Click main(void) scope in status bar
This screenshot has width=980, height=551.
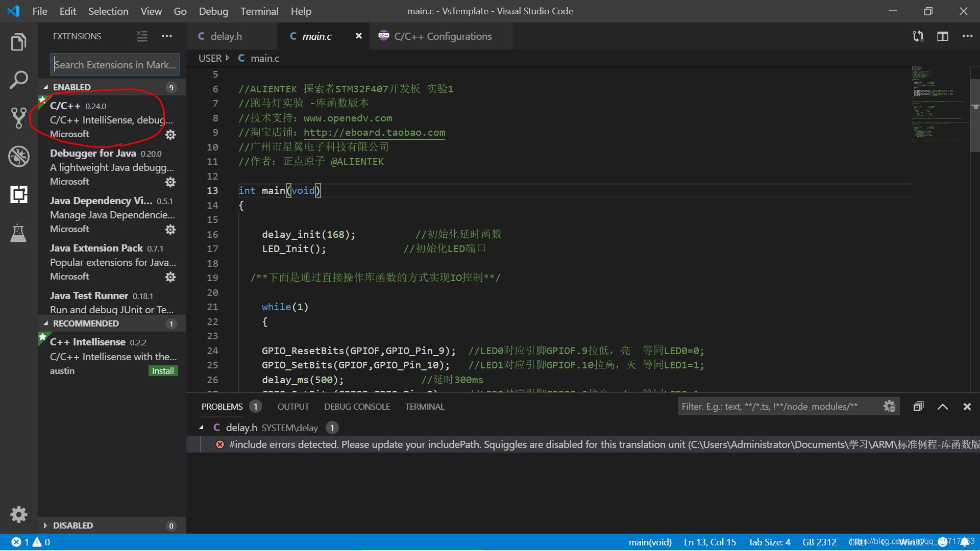(x=650, y=542)
